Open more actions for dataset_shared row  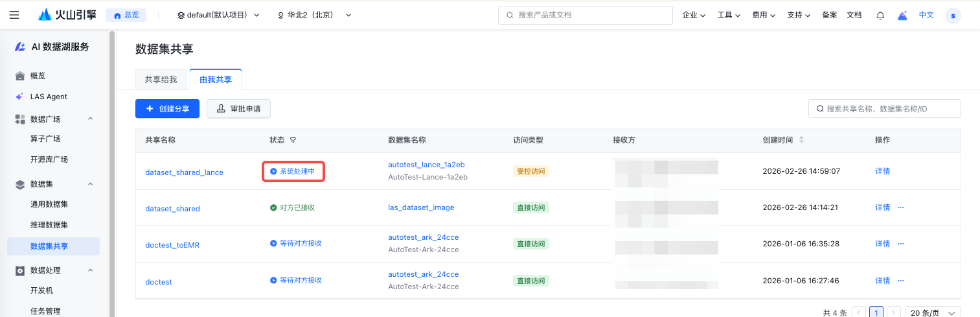(900, 207)
